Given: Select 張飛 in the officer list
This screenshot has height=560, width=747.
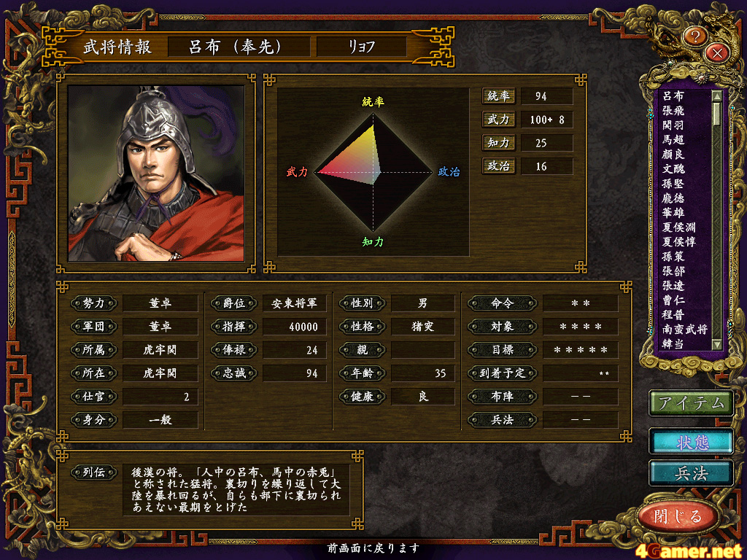Looking at the screenshot, I should click(673, 111).
